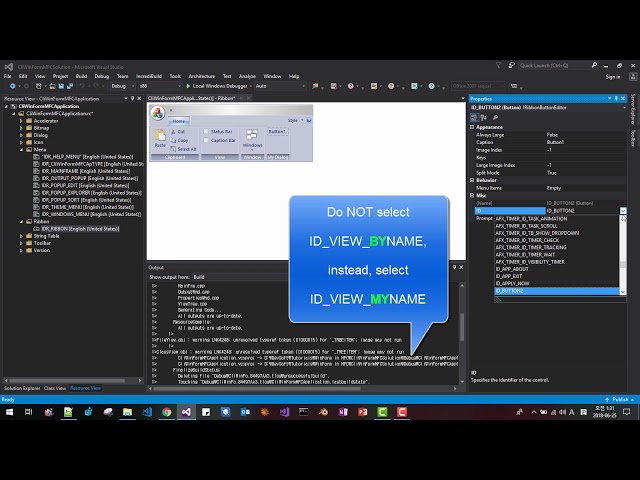
Task: Select AFX_TIMER_ID_TIMER_CHECK in the ID list
Action: point(527,240)
